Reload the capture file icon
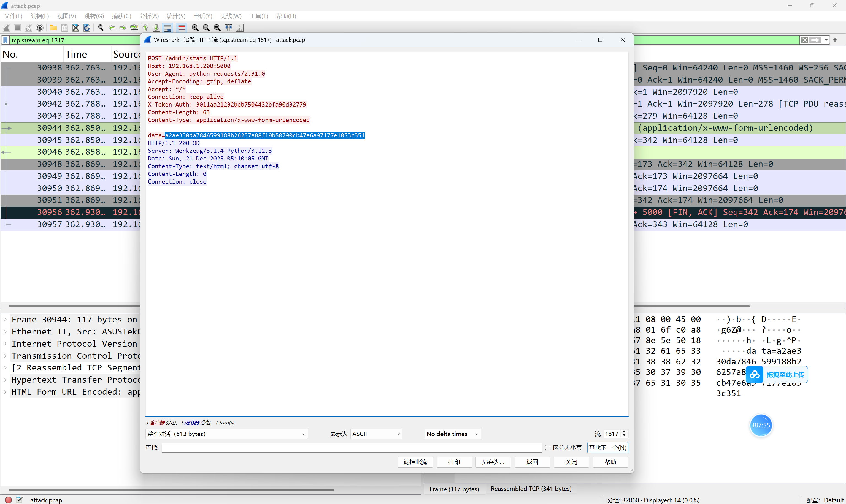The image size is (846, 504). [x=87, y=28]
